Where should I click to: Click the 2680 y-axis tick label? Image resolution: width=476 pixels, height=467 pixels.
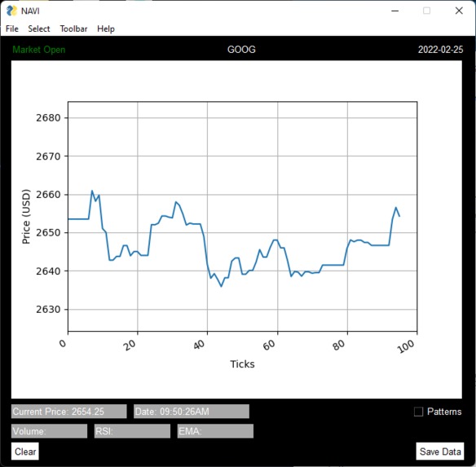[48, 118]
